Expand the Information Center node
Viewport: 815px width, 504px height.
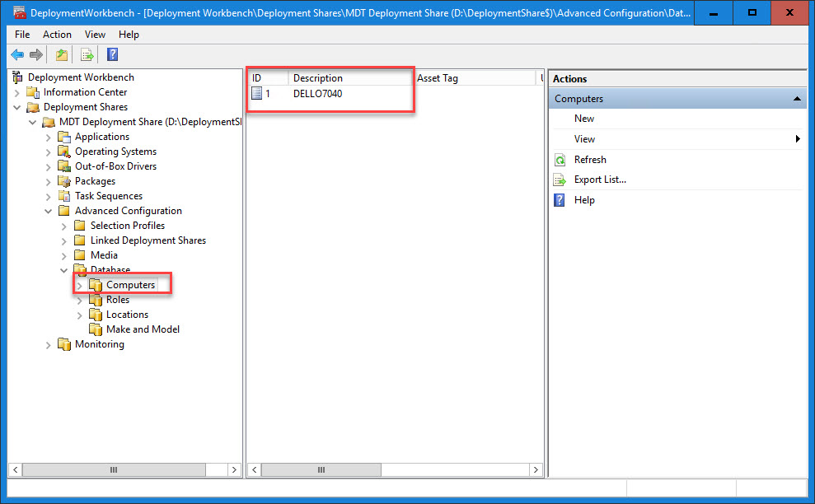17,92
